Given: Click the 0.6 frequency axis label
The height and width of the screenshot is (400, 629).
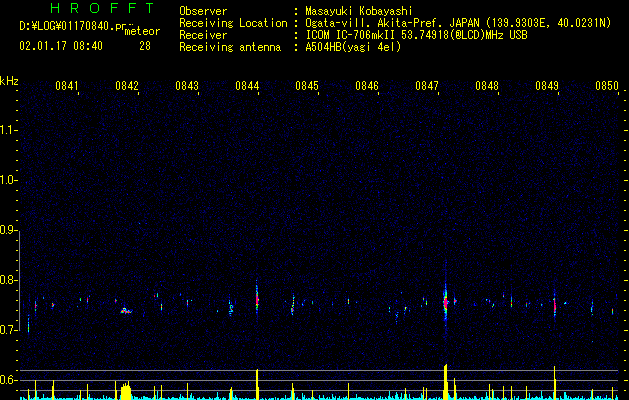Looking at the screenshot, I should click(x=8, y=380).
